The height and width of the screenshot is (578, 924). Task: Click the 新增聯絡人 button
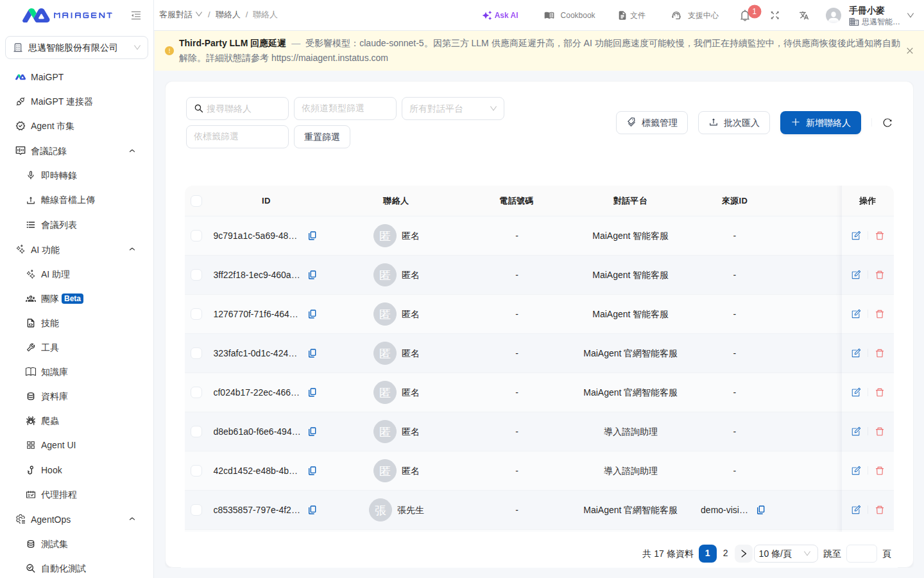click(x=821, y=123)
